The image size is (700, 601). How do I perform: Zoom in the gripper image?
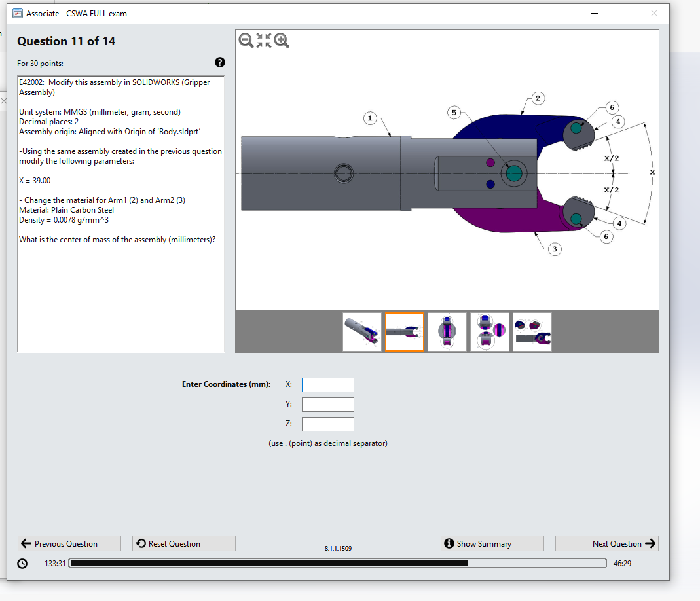(282, 41)
